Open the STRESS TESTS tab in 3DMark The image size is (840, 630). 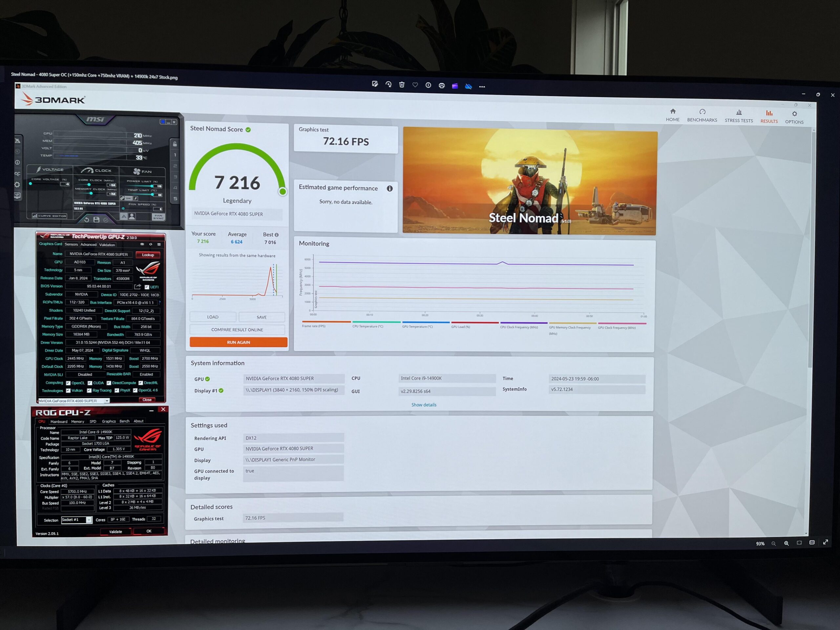point(739,116)
